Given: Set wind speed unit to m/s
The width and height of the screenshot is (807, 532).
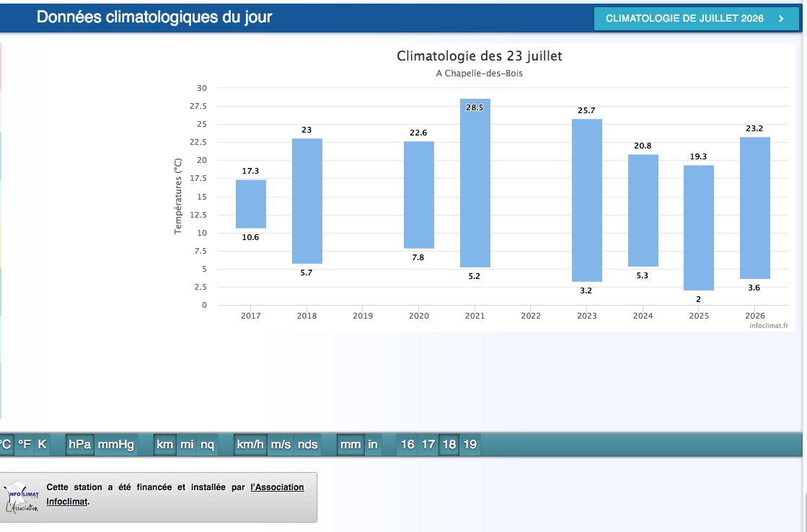Looking at the screenshot, I should (x=281, y=445).
